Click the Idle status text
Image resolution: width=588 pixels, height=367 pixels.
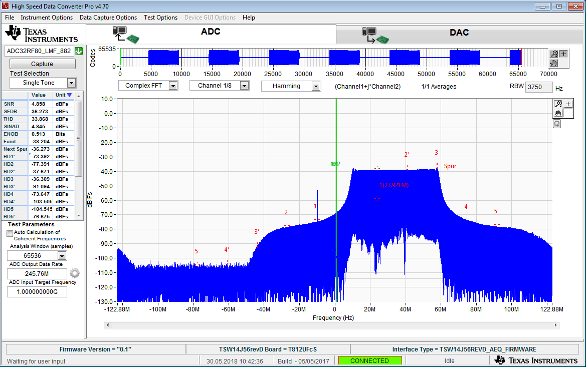pyautogui.click(x=449, y=361)
